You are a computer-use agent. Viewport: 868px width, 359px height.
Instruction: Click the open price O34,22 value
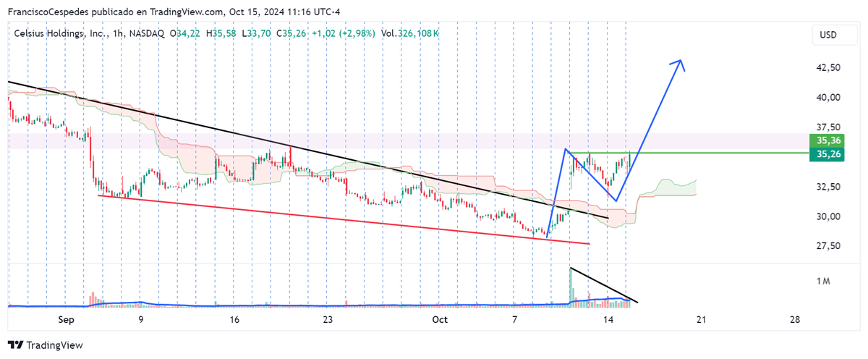[186, 33]
